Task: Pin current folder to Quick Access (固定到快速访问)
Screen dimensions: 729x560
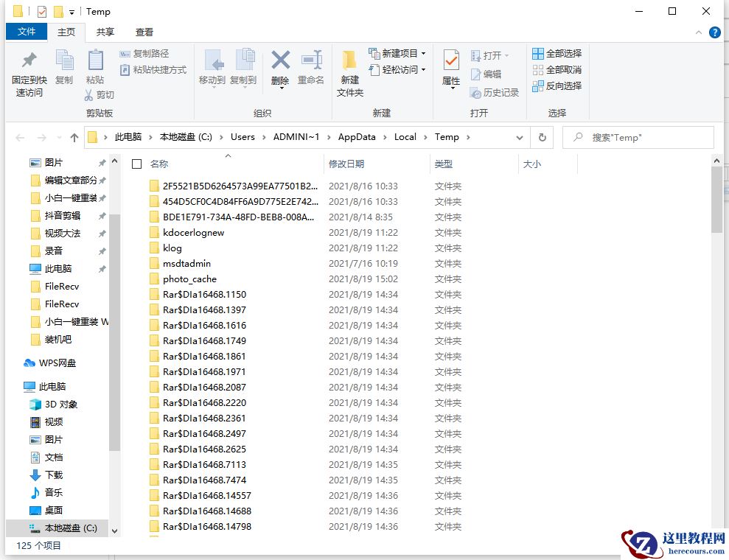Action: tap(27, 71)
